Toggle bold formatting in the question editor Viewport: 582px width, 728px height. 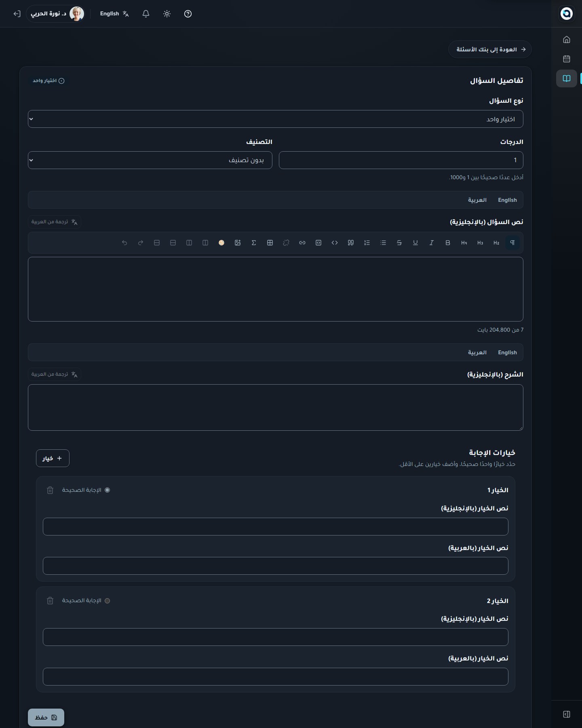448,243
